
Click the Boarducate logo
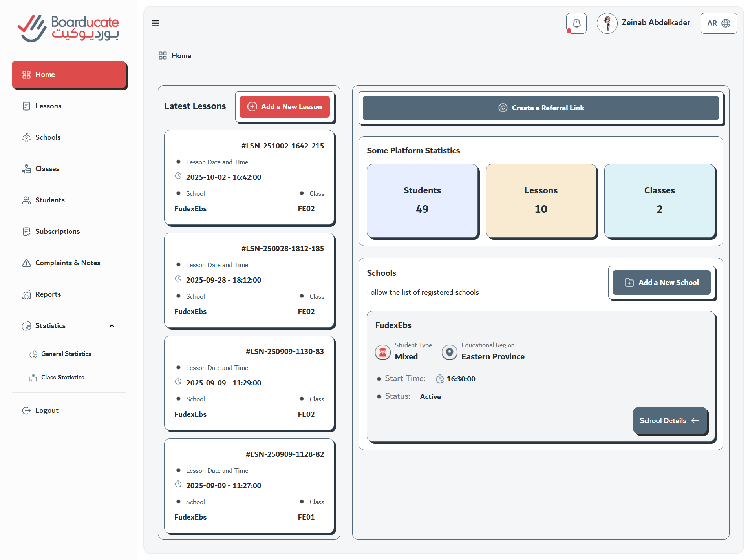coord(68,28)
